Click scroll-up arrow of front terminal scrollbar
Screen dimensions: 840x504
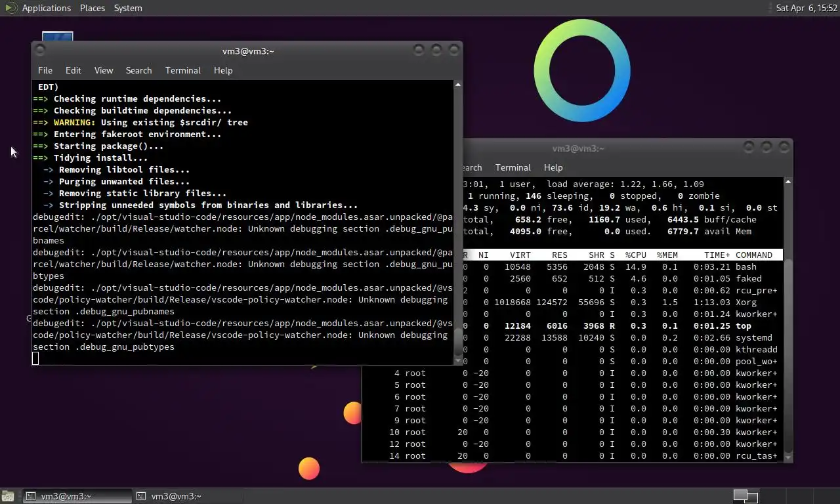(457, 85)
